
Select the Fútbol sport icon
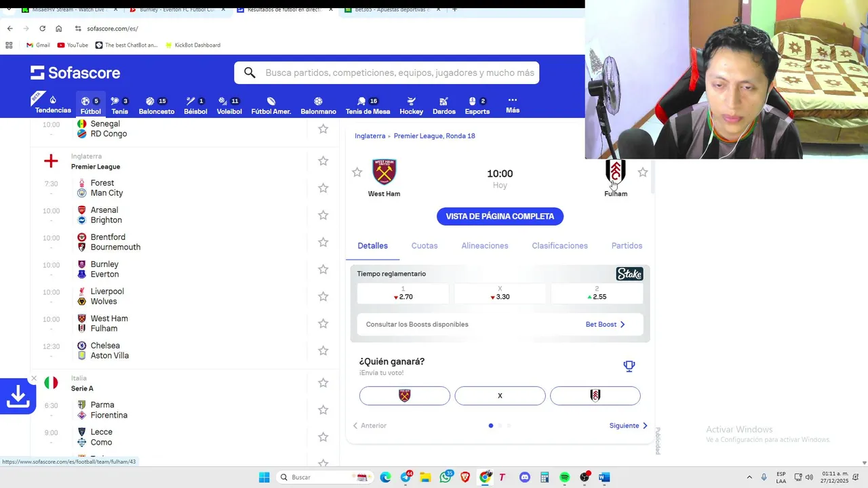pos(90,105)
